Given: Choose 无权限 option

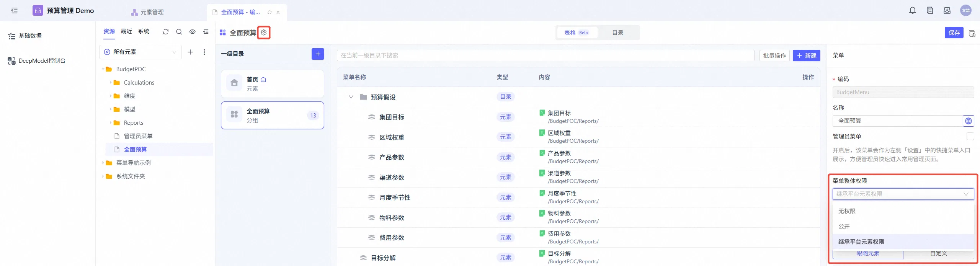Looking at the screenshot, I should [903, 211].
